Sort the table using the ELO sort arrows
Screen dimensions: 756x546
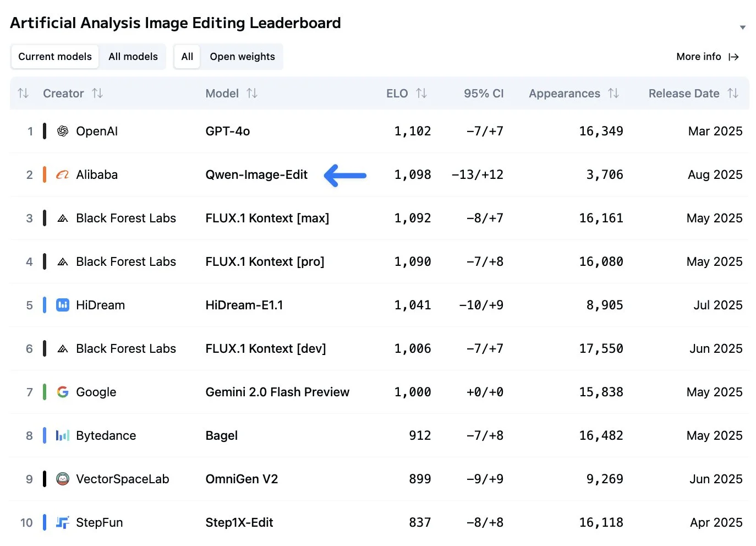pyautogui.click(x=421, y=93)
